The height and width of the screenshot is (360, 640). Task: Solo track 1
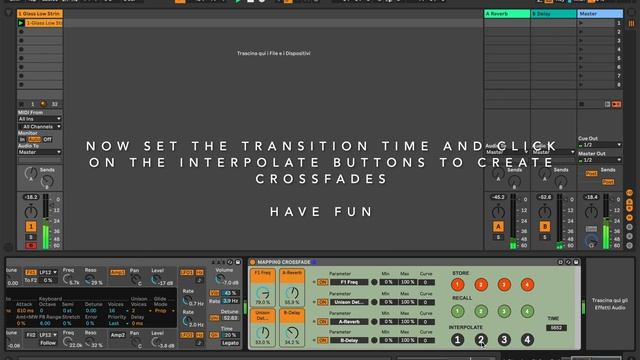pyautogui.click(x=31, y=237)
